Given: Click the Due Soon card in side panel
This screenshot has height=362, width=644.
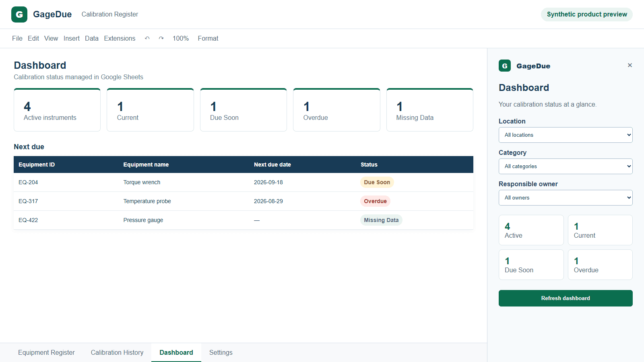Looking at the screenshot, I should pyautogui.click(x=531, y=265).
